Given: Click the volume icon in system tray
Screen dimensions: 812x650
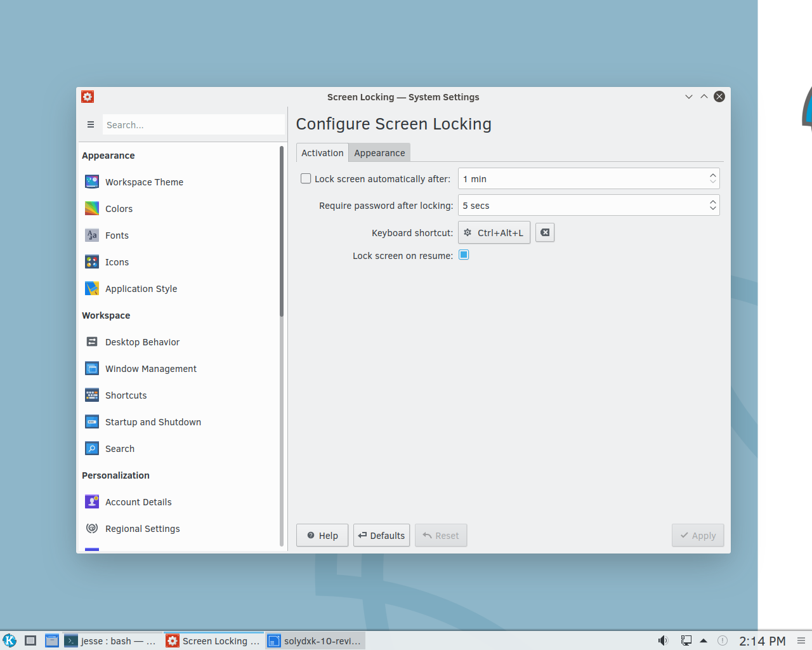Looking at the screenshot, I should pyautogui.click(x=663, y=640).
